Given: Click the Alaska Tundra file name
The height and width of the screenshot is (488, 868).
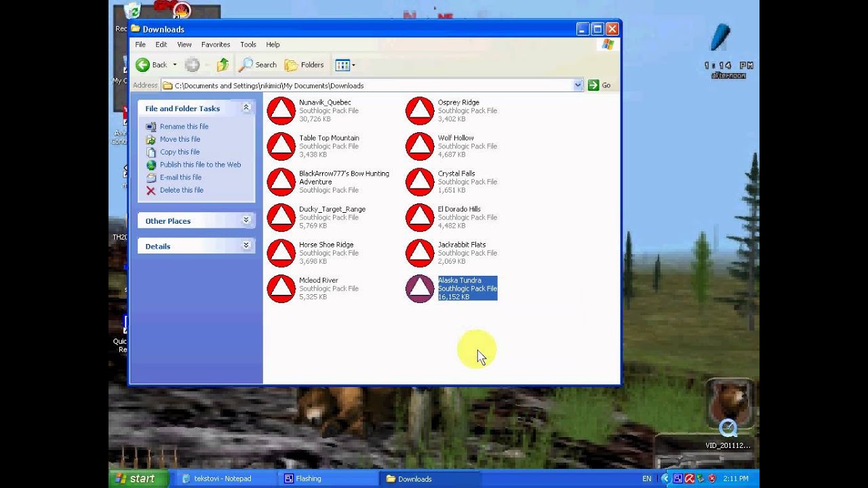Looking at the screenshot, I should click(460, 280).
